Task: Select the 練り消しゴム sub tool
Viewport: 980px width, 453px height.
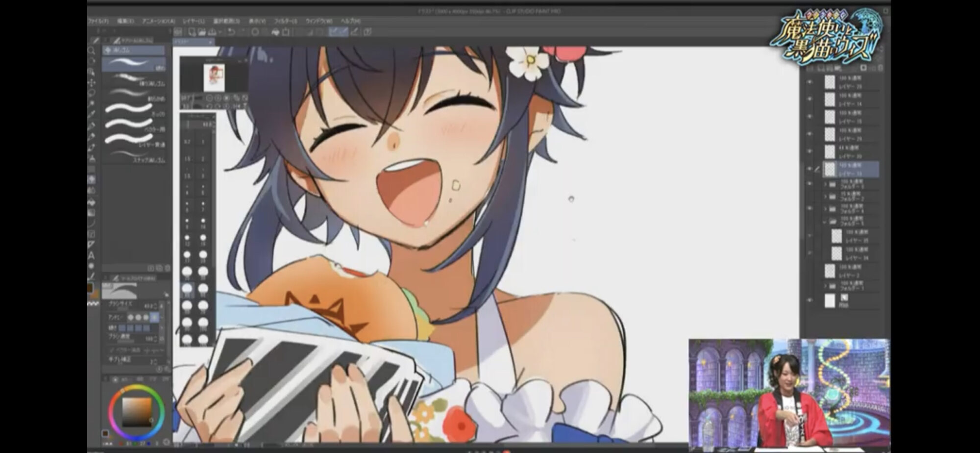Action: [134, 79]
